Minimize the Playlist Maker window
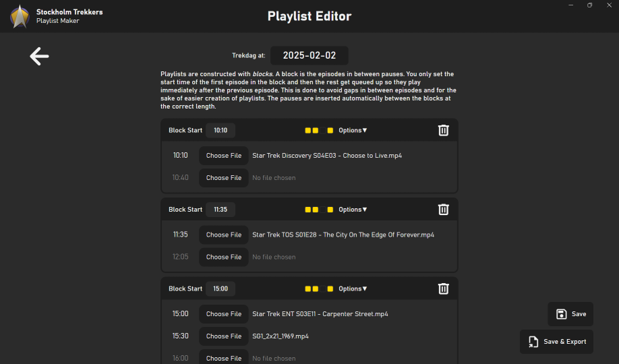Image resolution: width=619 pixels, height=364 pixels. point(571,5)
